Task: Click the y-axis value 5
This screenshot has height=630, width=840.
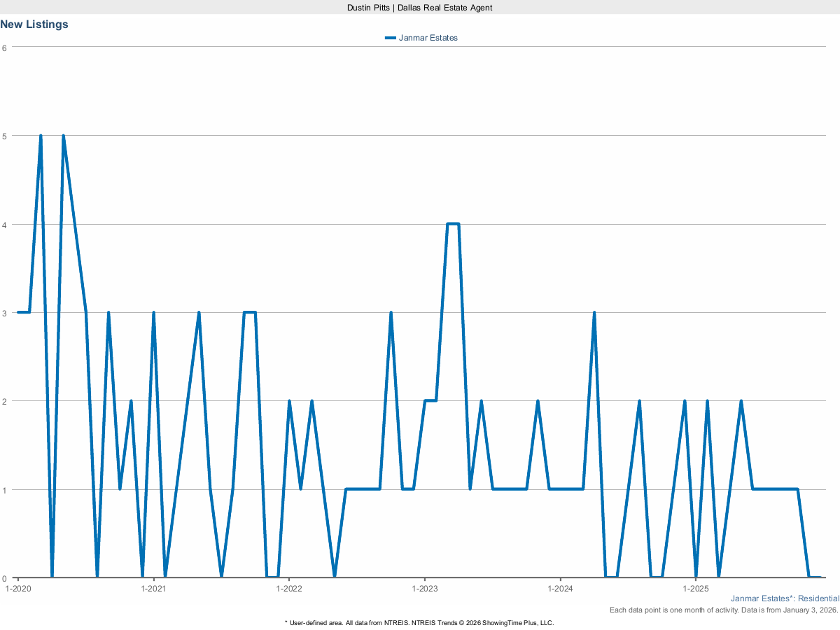Action: click(x=4, y=136)
